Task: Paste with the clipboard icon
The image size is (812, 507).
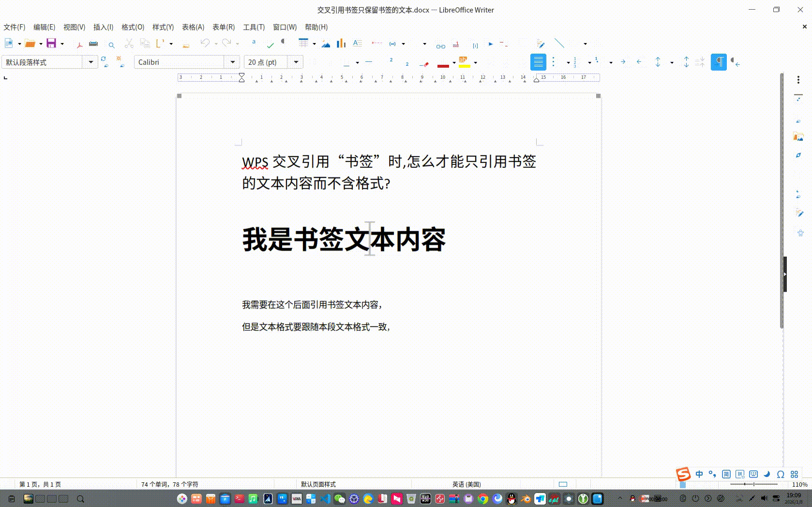Action: pos(160,44)
